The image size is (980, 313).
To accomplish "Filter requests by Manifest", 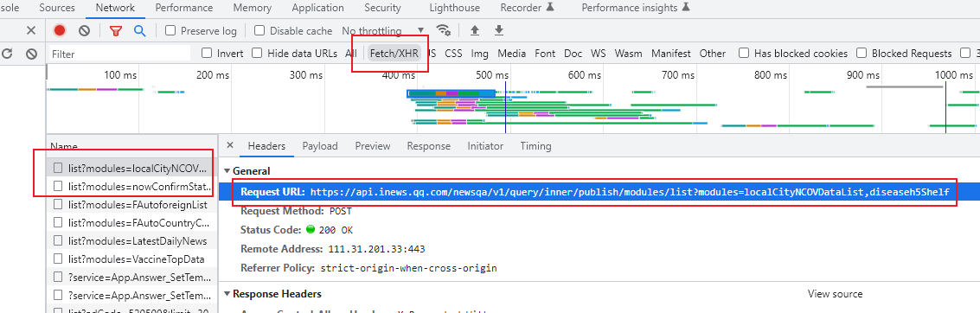I will (x=671, y=54).
